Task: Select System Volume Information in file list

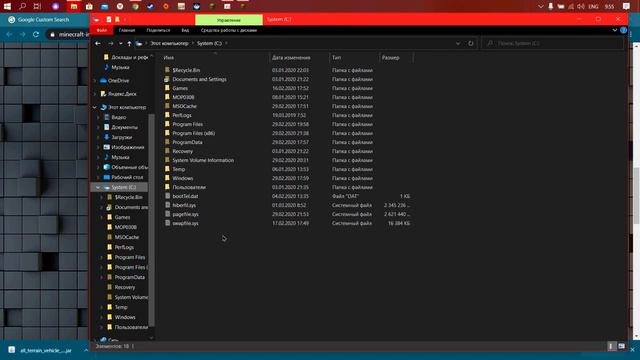Action: [203, 160]
